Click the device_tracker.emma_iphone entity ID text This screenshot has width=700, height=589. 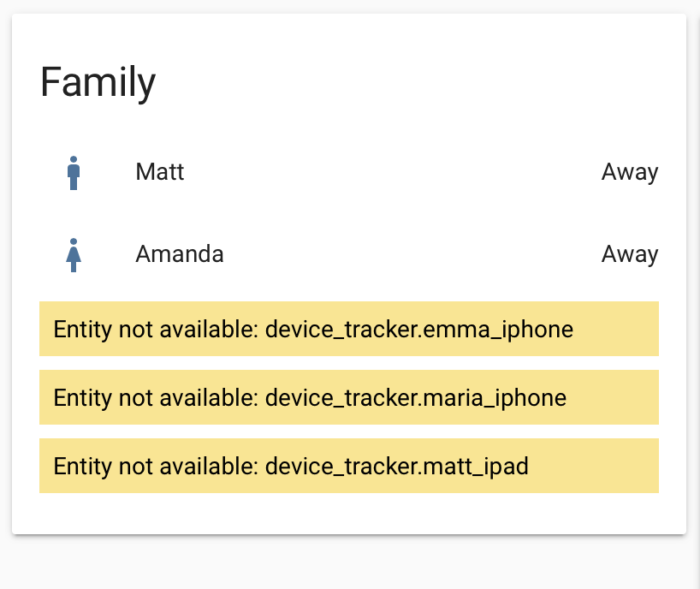pyautogui.click(x=419, y=329)
